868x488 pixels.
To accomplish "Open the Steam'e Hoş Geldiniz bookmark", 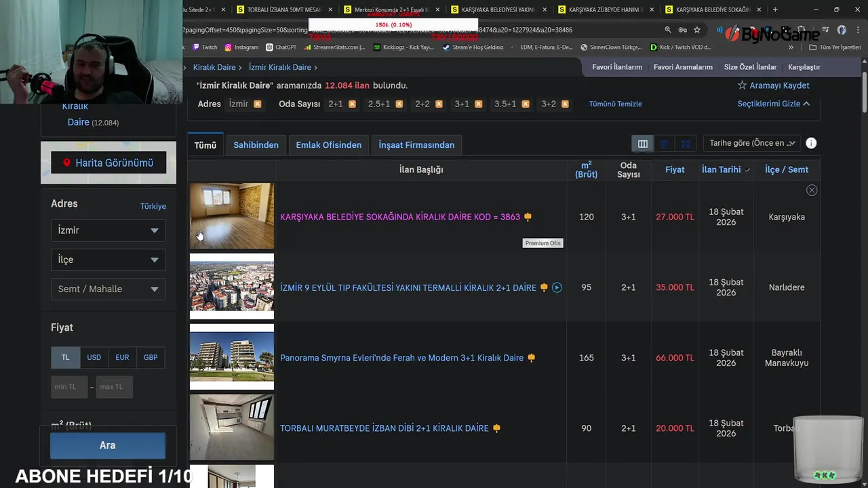I will [473, 47].
